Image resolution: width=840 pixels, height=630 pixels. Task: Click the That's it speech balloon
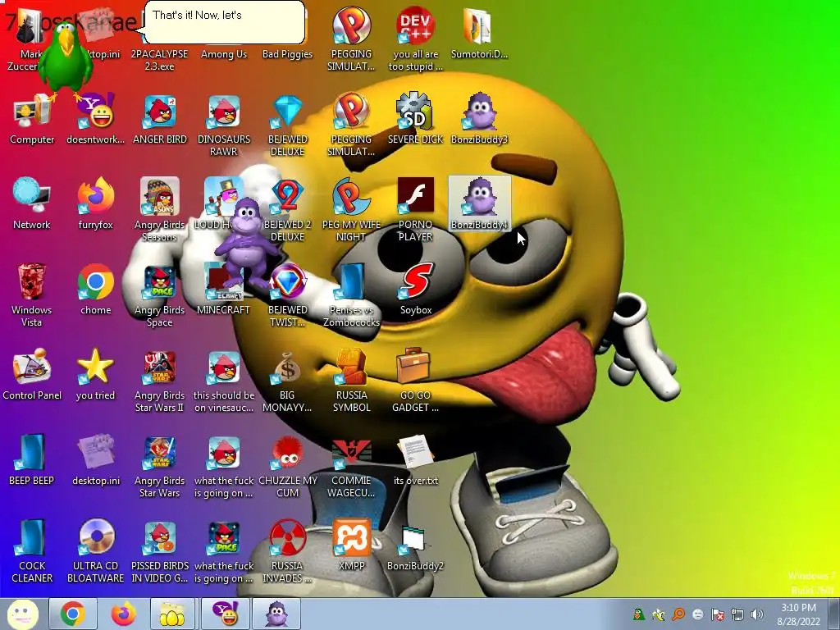(x=225, y=22)
